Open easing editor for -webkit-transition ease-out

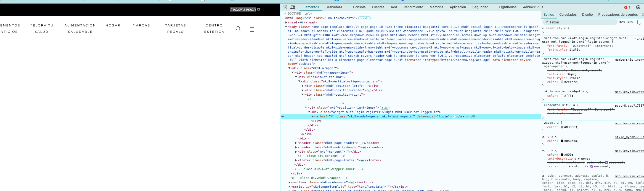point(606,162)
